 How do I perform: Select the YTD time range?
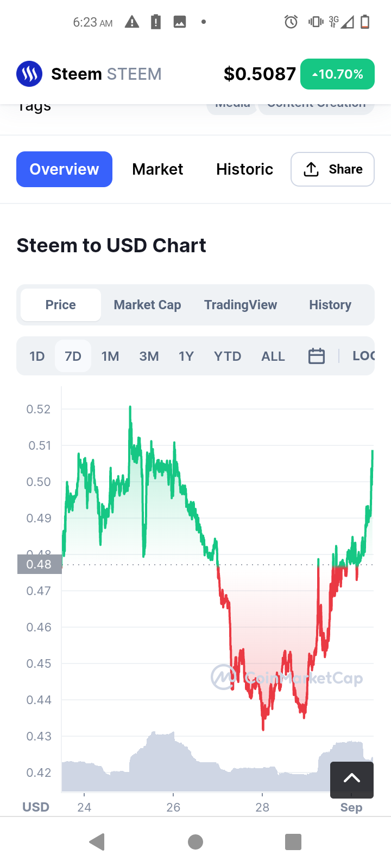pos(228,356)
